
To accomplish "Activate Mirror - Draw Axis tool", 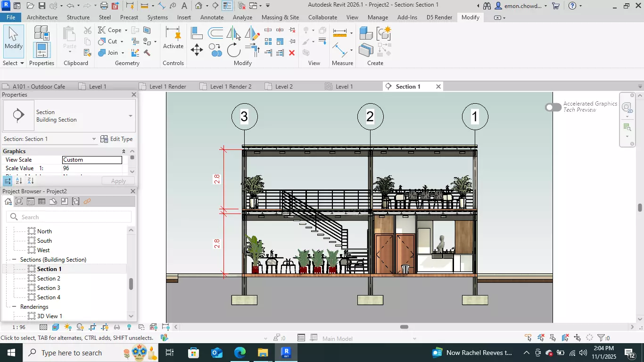I will click(252, 33).
